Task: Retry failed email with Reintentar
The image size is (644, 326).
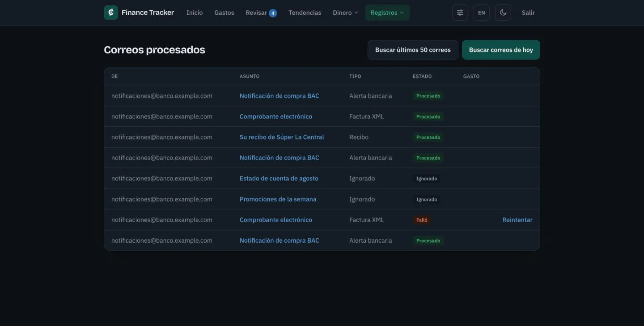Action: coord(517,220)
